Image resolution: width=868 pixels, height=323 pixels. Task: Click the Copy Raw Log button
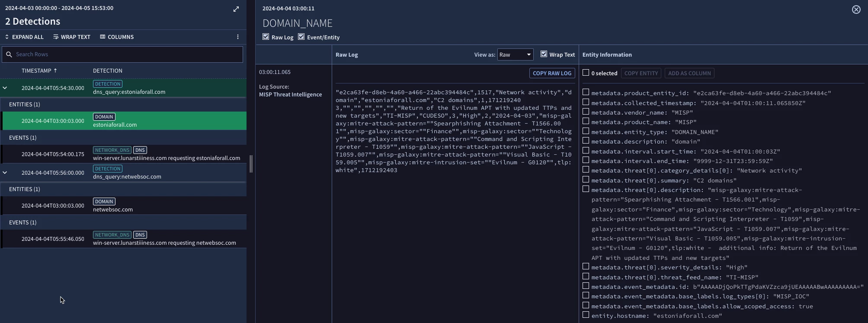552,73
